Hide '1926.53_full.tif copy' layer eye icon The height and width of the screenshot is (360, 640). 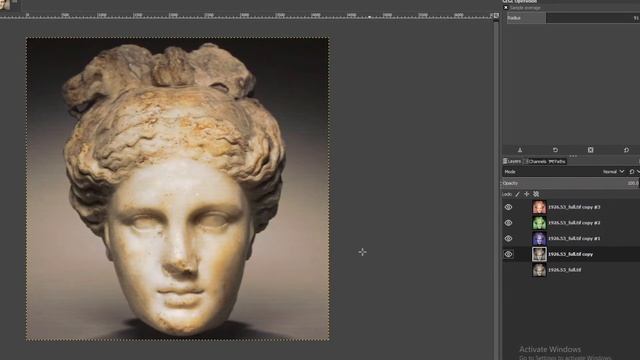[x=508, y=254]
